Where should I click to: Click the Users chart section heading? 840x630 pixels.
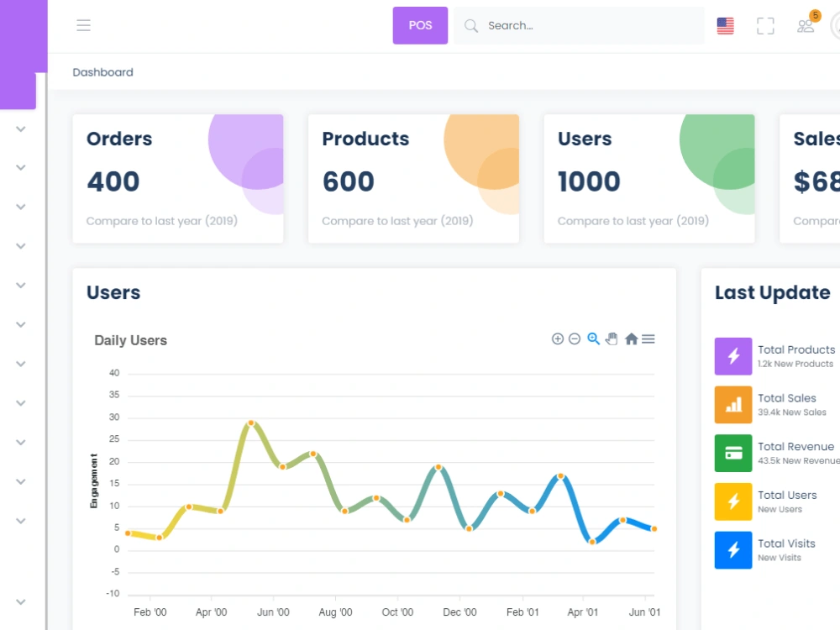click(113, 292)
